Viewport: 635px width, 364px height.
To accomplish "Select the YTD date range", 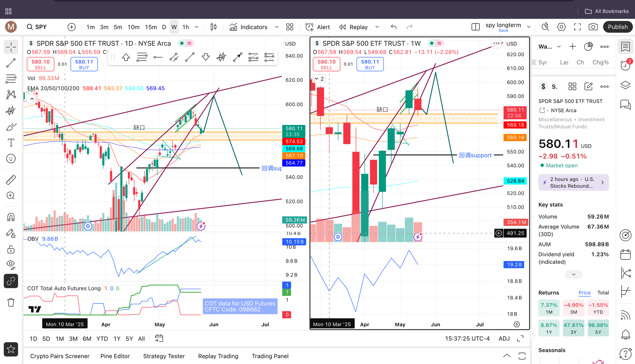I will 102,339.
